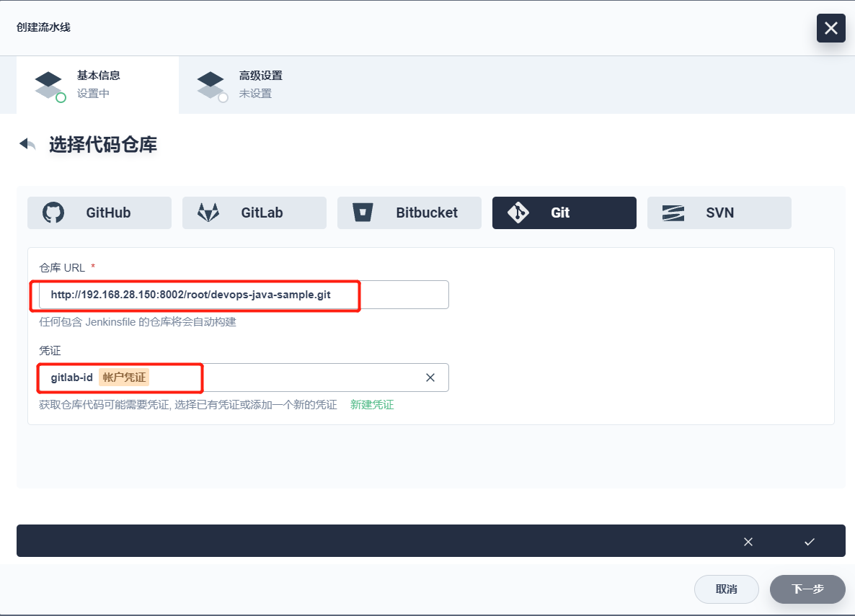Select the Git repository option

click(x=564, y=213)
